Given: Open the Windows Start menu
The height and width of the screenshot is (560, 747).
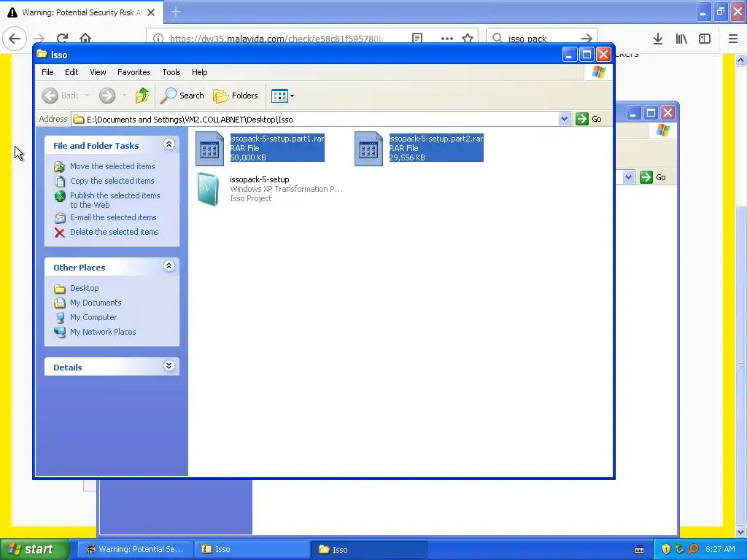Looking at the screenshot, I should 34,549.
